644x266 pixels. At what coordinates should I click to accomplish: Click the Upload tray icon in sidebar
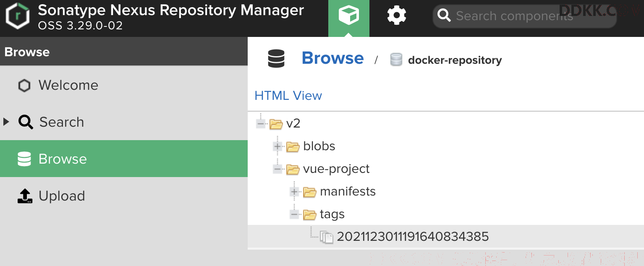[x=25, y=196]
